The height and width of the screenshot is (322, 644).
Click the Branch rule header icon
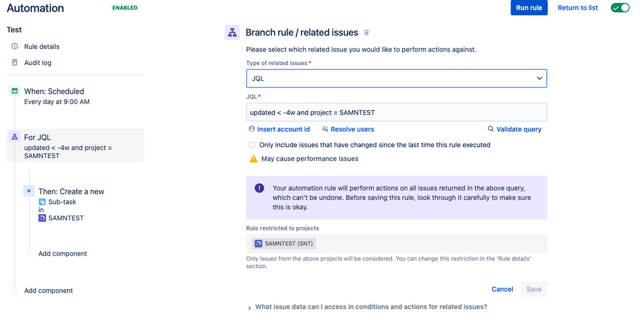pyautogui.click(x=233, y=32)
